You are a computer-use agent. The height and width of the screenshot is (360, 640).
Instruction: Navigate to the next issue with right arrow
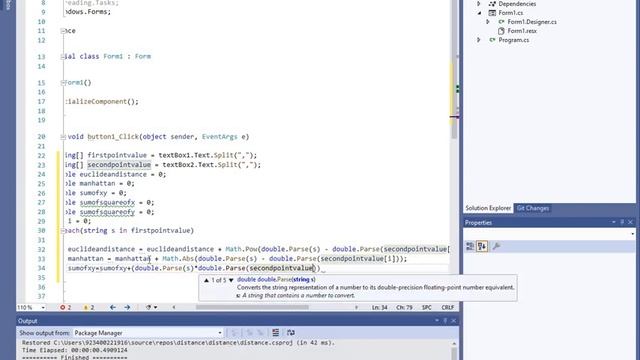point(127,307)
